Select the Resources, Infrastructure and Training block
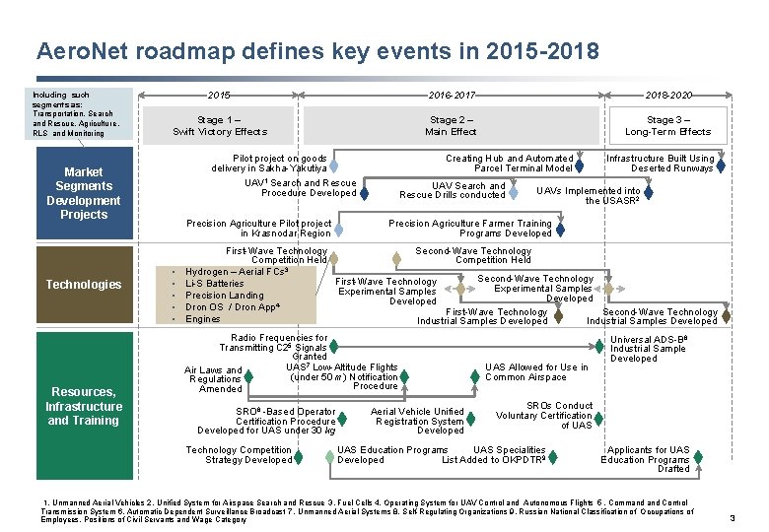 coord(85,406)
